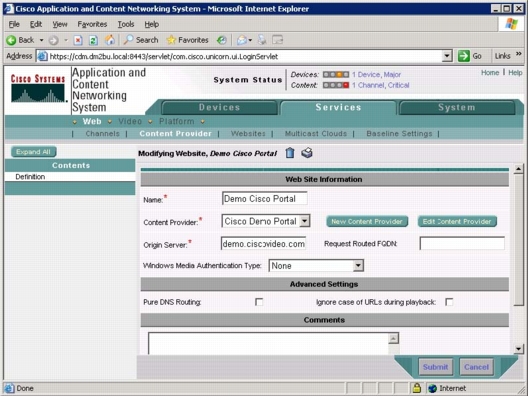Open the Multicast Clouds section

316,134
